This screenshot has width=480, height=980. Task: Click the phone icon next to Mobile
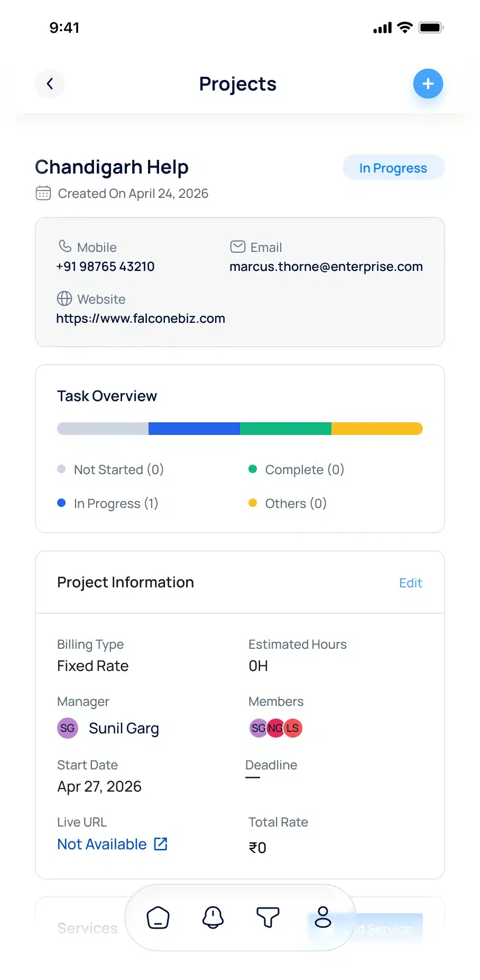64,247
